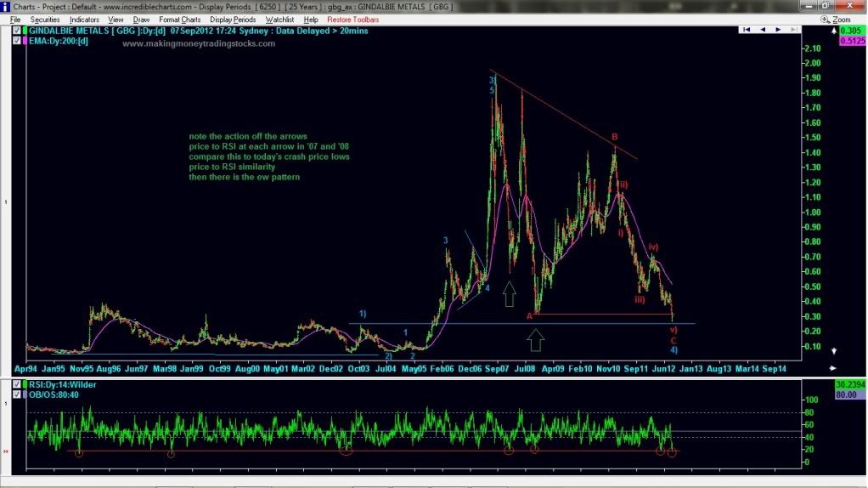Open the Watchlist menu
The height and width of the screenshot is (488, 868).
click(279, 20)
